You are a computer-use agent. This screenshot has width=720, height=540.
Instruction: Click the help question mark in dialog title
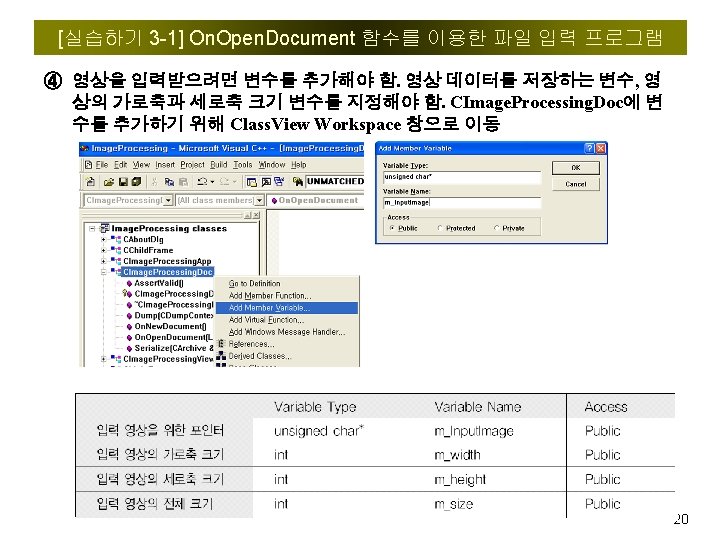(x=589, y=148)
